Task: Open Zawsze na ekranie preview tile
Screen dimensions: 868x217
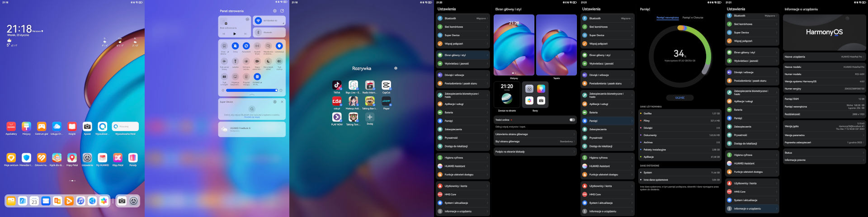Action: pyautogui.click(x=507, y=95)
